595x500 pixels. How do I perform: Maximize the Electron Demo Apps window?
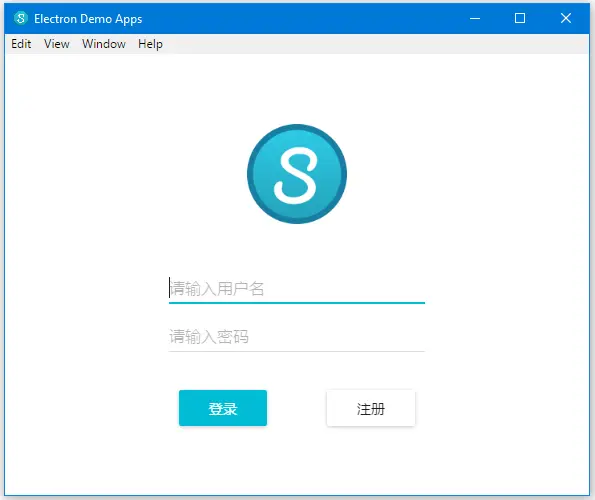pos(520,18)
